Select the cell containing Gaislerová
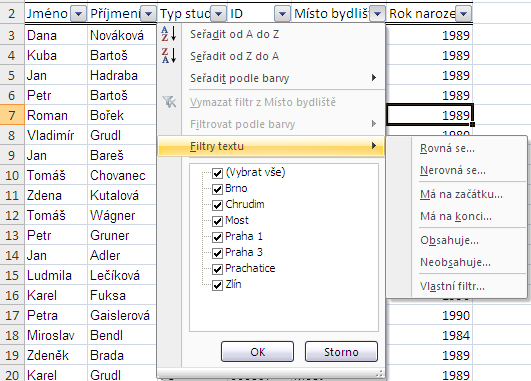 [x=122, y=315]
